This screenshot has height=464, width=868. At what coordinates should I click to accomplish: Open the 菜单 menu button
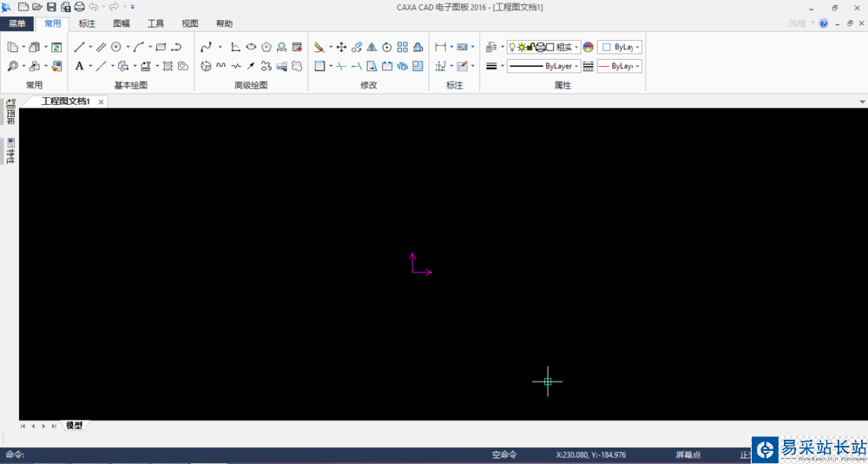coord(17,23)
